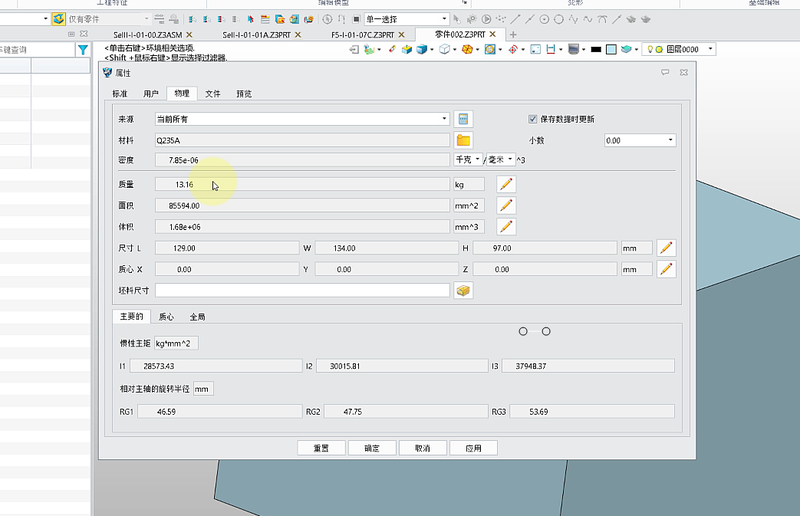Click the pencil icon in the 质心 row

[665, 269]
